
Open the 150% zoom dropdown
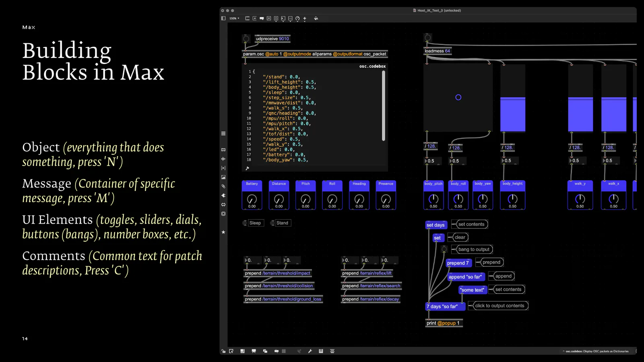click(234, 19)
